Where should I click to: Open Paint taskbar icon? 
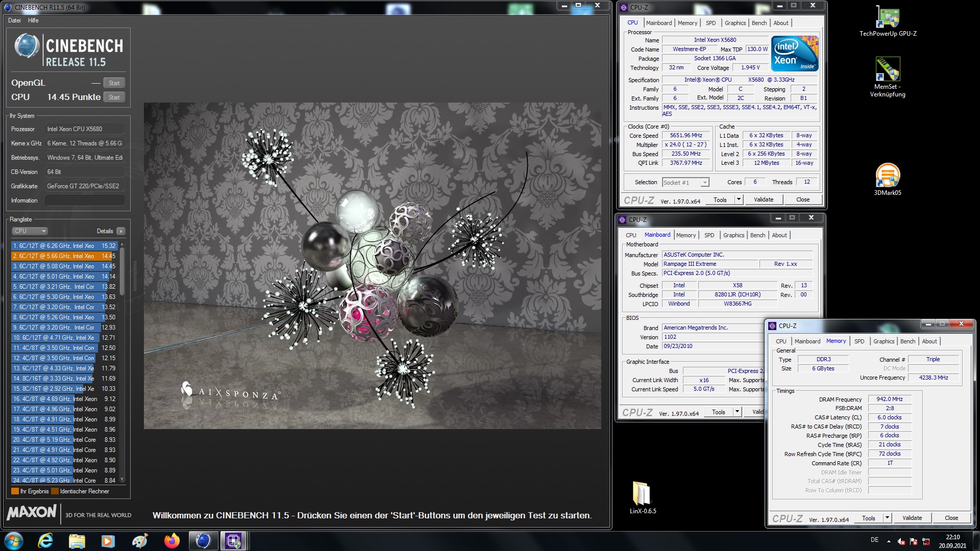coord(140,541)
